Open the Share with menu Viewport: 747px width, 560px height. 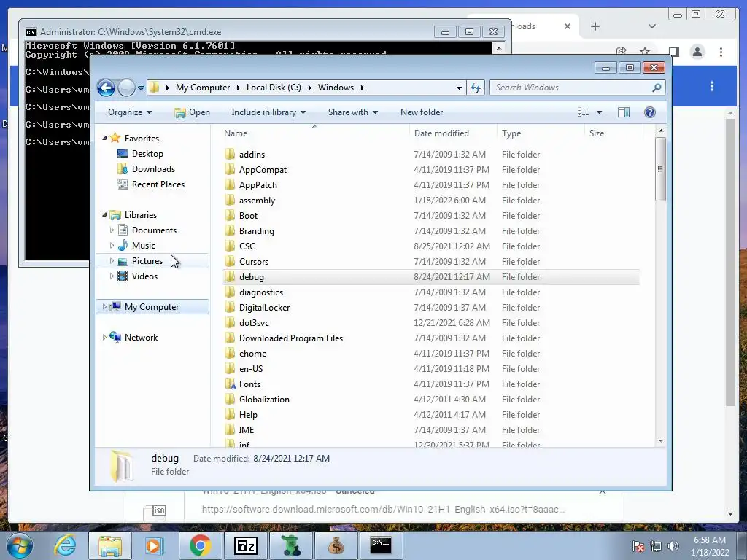tap(353, 112)
